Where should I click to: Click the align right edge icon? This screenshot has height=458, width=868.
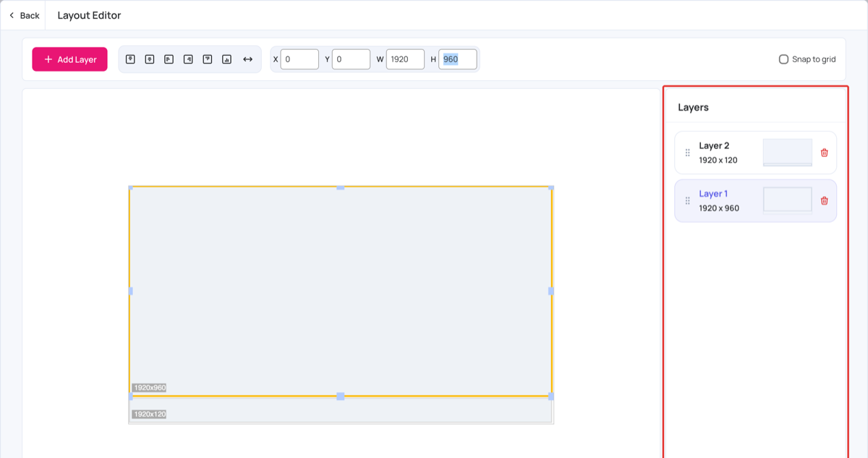(x=188, y=59)
